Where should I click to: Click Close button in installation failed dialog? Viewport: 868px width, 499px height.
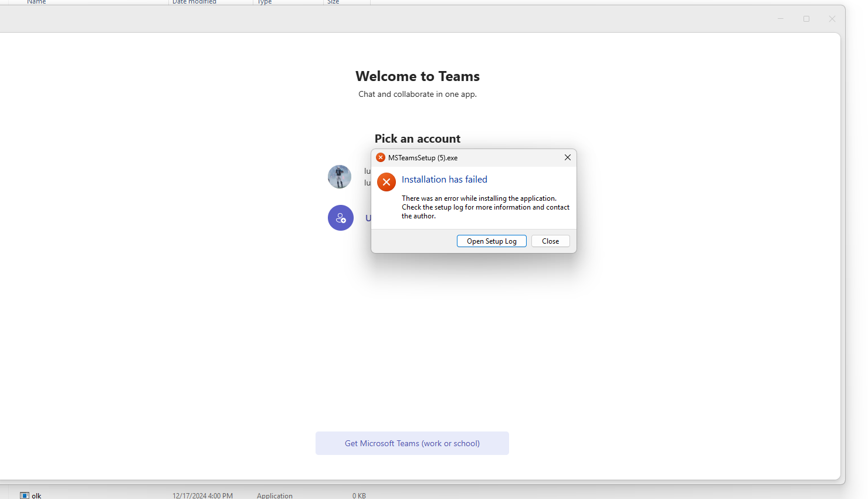tap(550, 241)
